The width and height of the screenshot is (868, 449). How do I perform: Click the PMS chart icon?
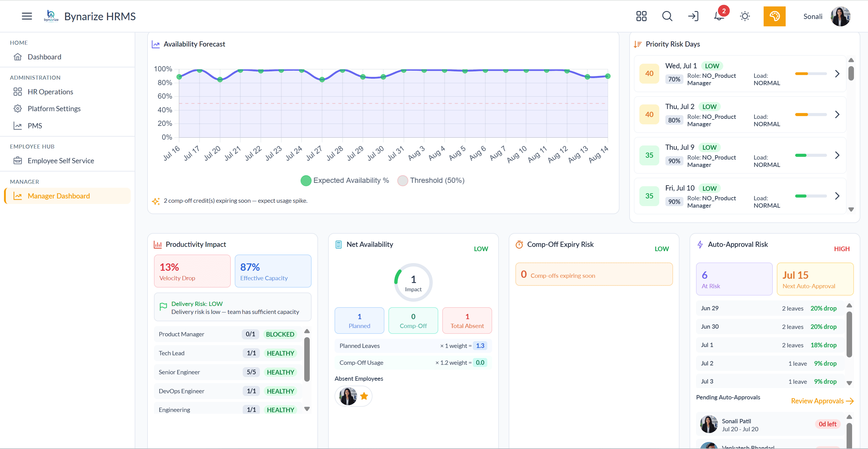[18, 126]
